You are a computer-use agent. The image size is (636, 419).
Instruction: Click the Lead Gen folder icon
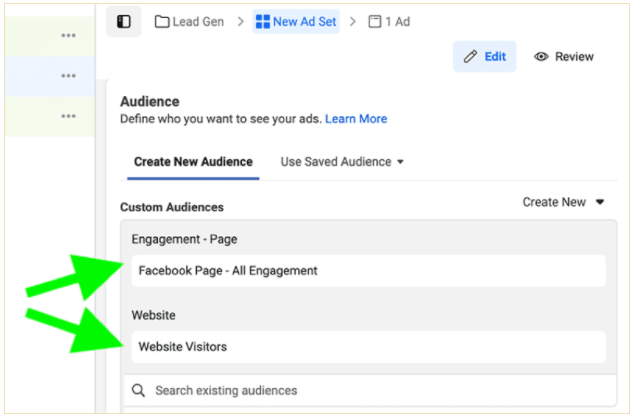tap(162, 21)
